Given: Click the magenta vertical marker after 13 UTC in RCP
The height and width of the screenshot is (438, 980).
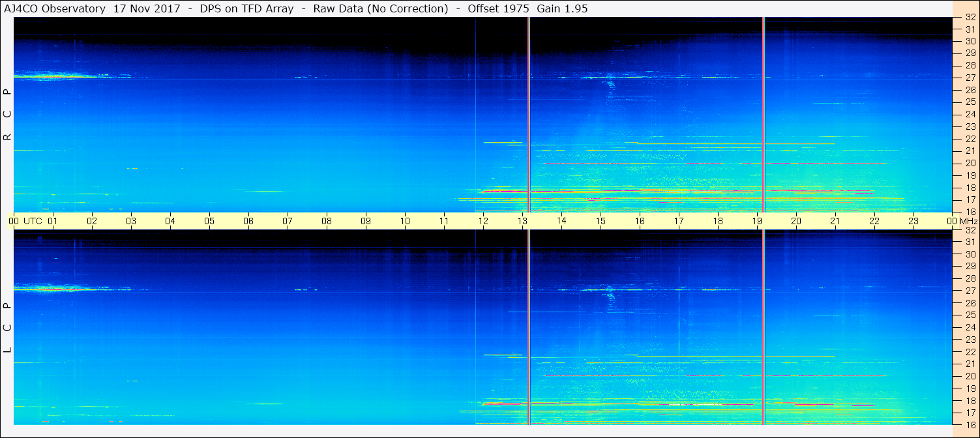Looking at the screenshot, I should pos(528,115).
